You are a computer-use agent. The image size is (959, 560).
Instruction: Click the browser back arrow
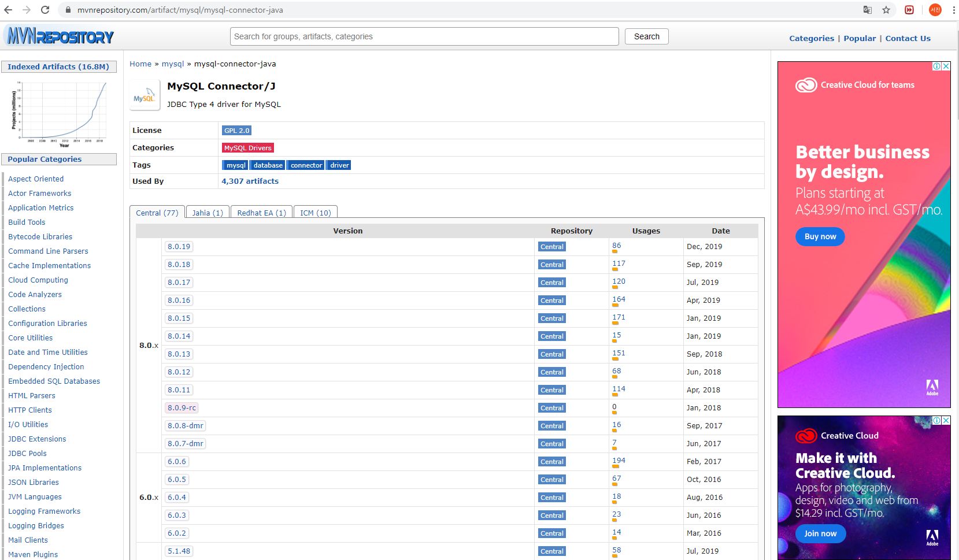(8, 10)
